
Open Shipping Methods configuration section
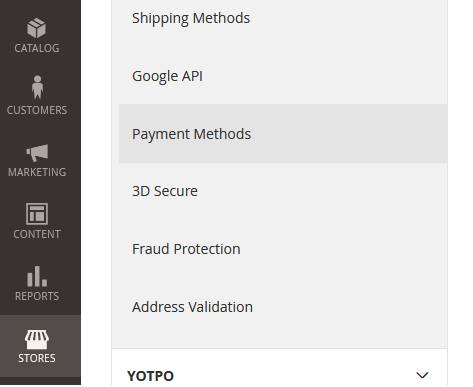tap(283, 18)
